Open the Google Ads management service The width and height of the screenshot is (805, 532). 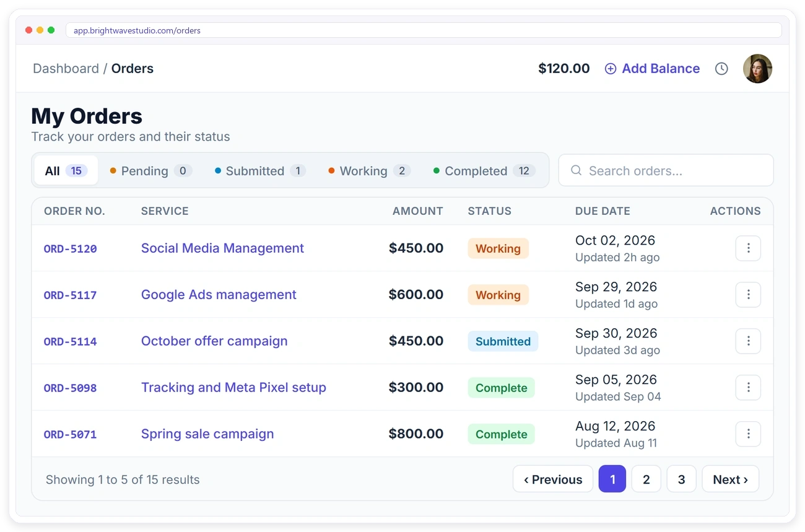pos(219,295)
